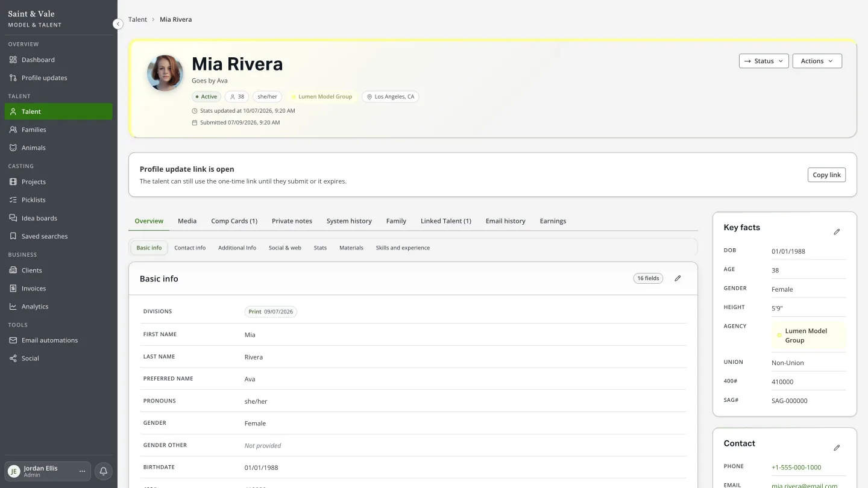Edit Basic info with the pencil icon

tap(678, 278)
